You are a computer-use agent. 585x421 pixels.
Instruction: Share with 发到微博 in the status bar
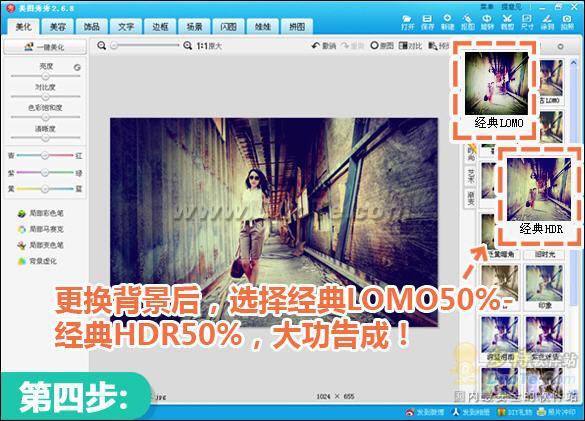point(425,412)
